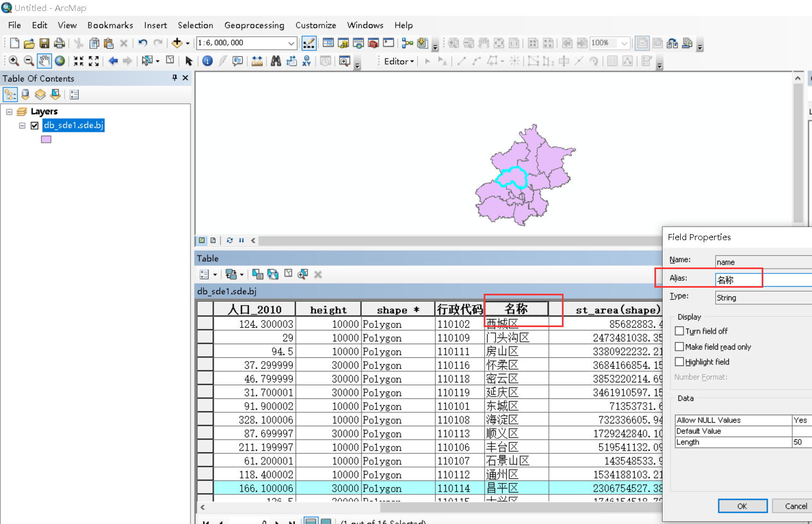Click the Go To XY tool

[x=306, y=61]
